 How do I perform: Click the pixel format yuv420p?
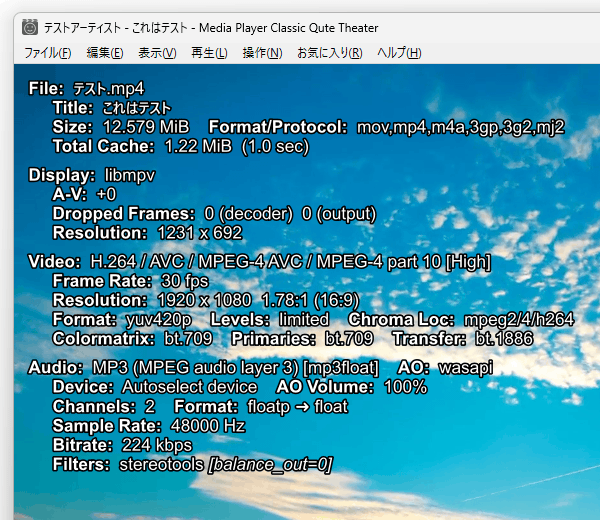click(x=159, y=320)
